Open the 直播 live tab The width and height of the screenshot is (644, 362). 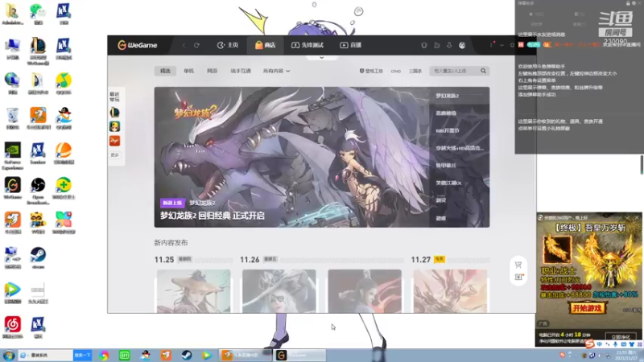pos(350,45)
